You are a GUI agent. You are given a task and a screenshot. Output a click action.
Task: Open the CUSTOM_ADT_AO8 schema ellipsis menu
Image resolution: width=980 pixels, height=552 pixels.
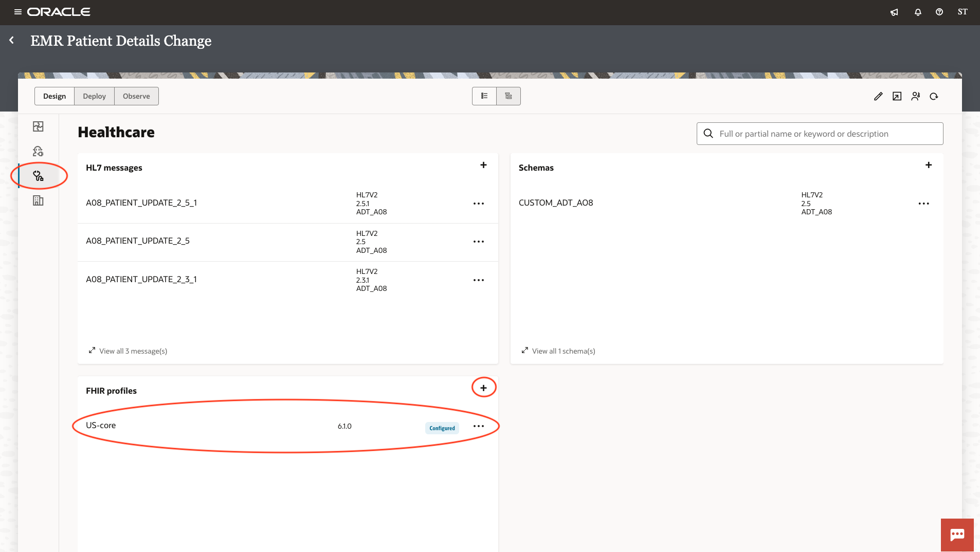click(x=923, y=204)
